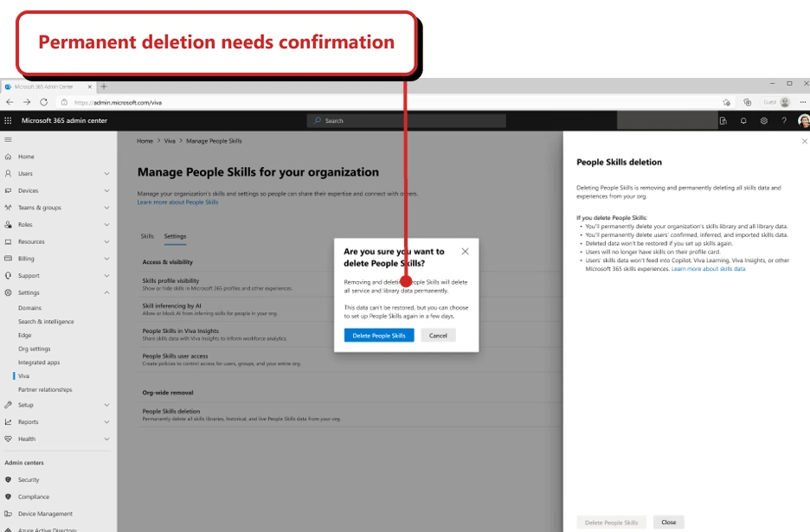Open Search & intelligence settings

(x=46, y=321)
